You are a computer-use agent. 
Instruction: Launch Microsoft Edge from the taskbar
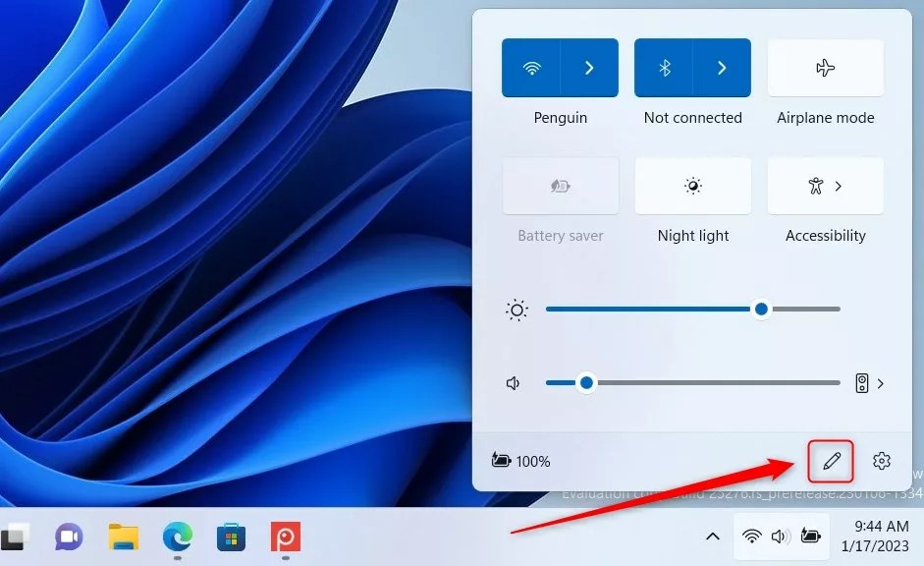pyautogui.click(x=177, y=538)
